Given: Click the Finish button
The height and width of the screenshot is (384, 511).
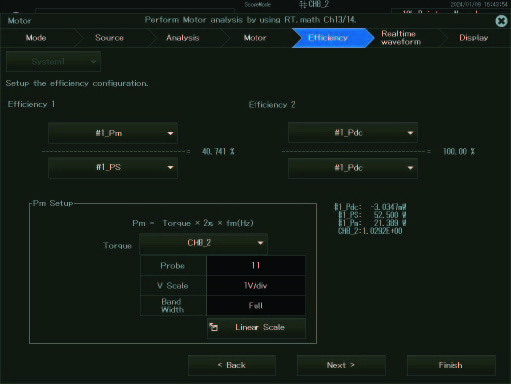Looking at the screenshot, I should 451,365.
